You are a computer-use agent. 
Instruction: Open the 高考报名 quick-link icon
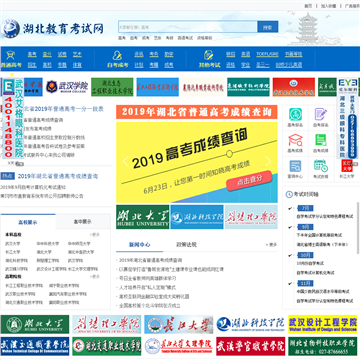(x=295, y=114)
